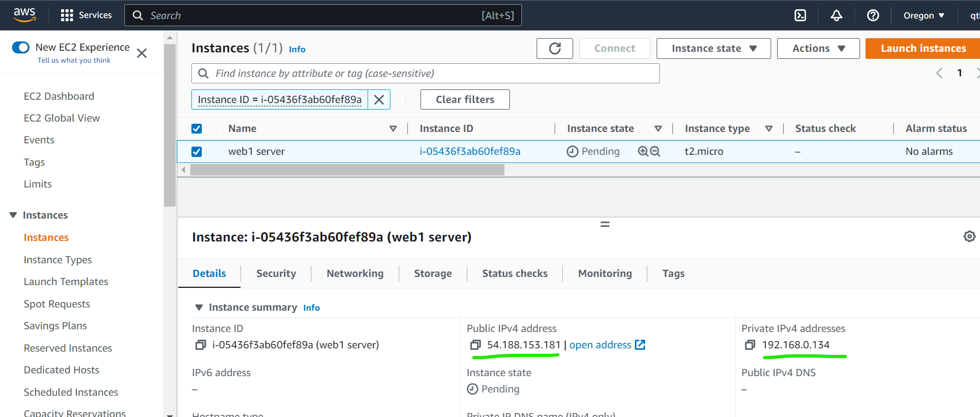Viewport: 980px width, 417px height.
Task: Open the Services grid menu
Action: (86, 15)
